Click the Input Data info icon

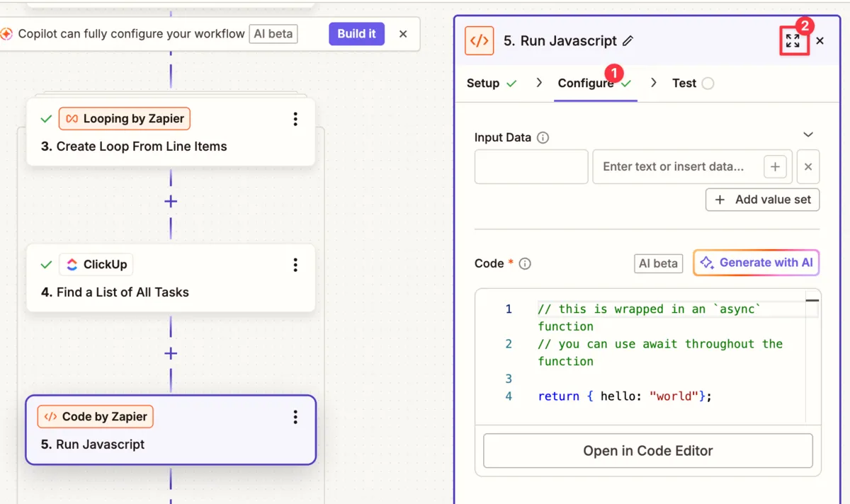point(543,137)
